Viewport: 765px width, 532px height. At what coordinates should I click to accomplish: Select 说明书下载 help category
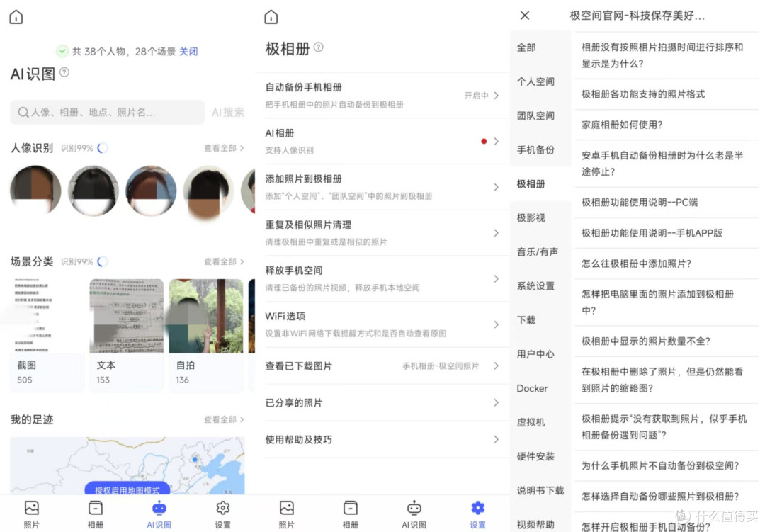point(540,490)
